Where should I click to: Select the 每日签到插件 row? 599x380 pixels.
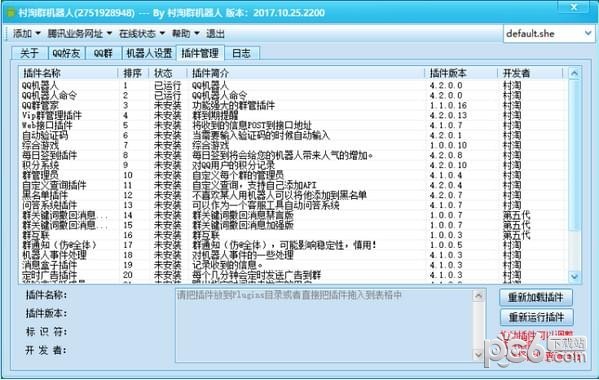tap(292, 155)
